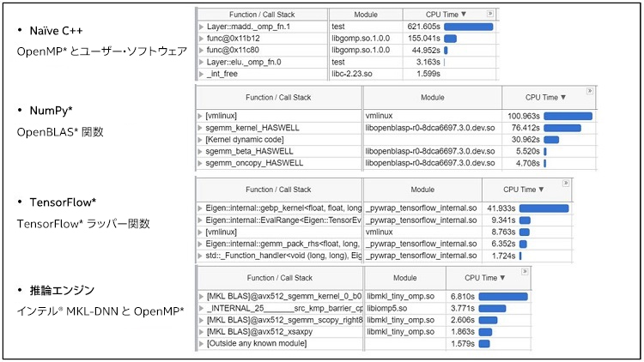This screenshot has height=362, width=644.
Task: Click the TensorFlow* bullet heading
Action: point(63,202)
